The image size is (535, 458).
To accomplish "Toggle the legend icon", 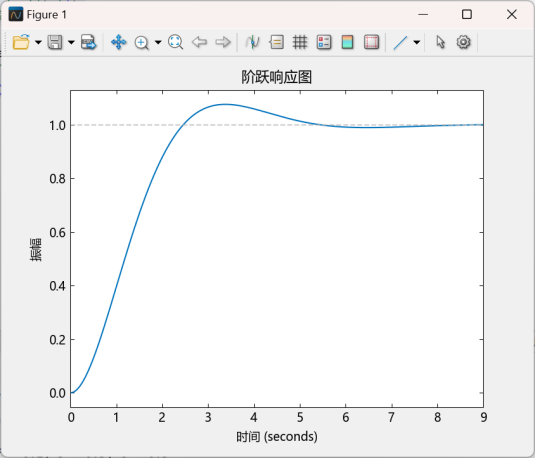I will pos(324,42).
